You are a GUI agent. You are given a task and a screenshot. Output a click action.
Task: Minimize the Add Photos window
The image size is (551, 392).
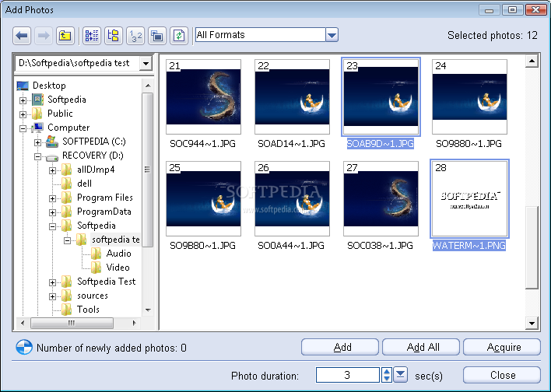pyautogui.click(x=489, y=10)
